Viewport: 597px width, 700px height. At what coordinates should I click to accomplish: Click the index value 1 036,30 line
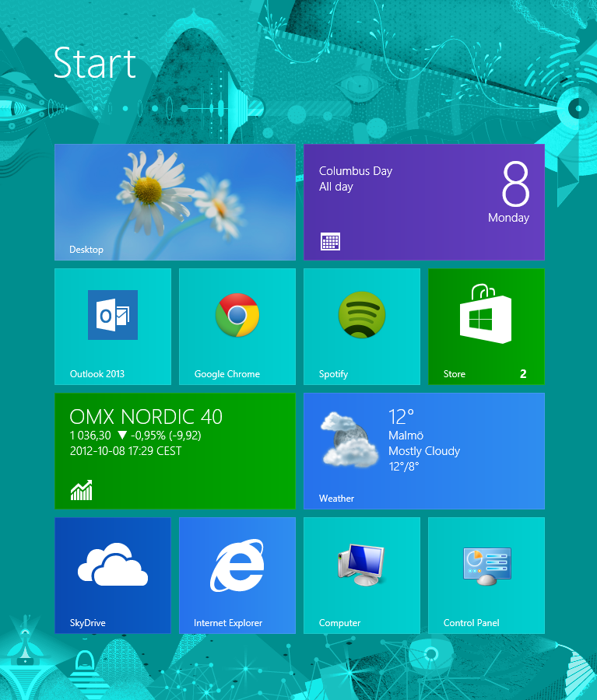135,436
